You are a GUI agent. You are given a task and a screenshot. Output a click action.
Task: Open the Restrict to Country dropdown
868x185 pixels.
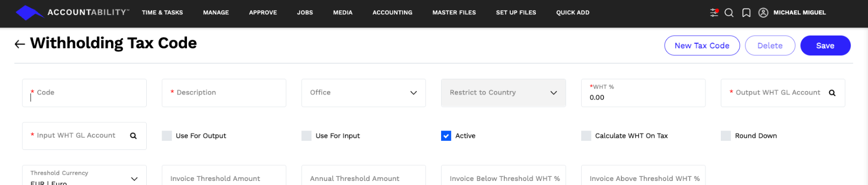503,93
